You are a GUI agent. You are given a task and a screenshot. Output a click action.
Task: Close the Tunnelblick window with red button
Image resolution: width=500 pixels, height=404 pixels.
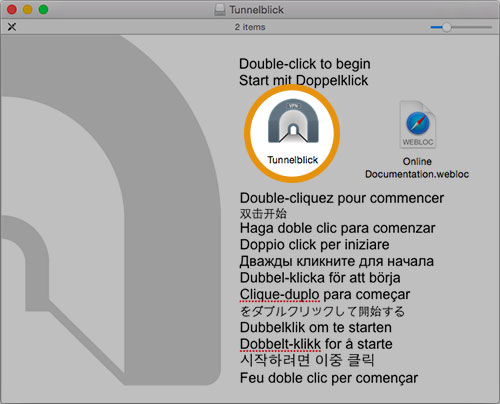[x=12, y=10]
